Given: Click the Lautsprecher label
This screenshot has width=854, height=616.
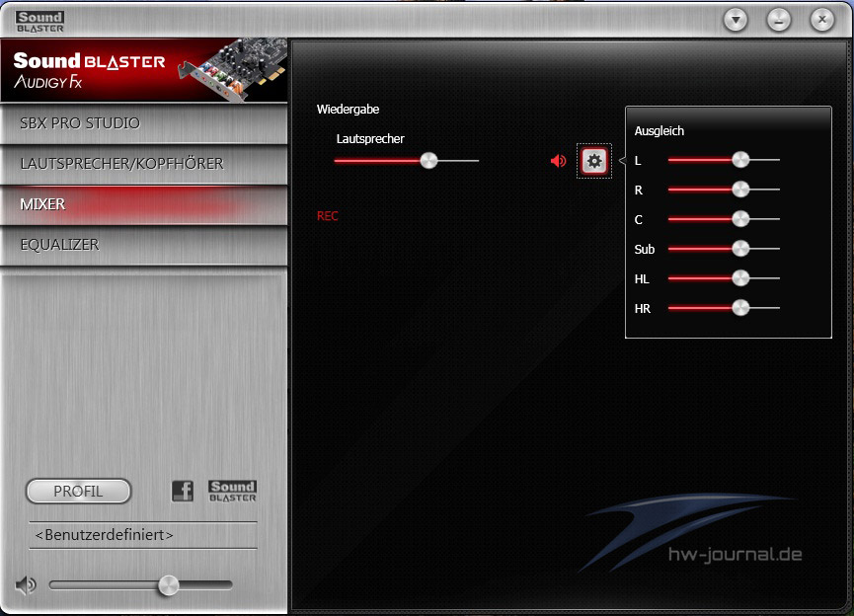Looking at the screenshot, I should 370,139.
